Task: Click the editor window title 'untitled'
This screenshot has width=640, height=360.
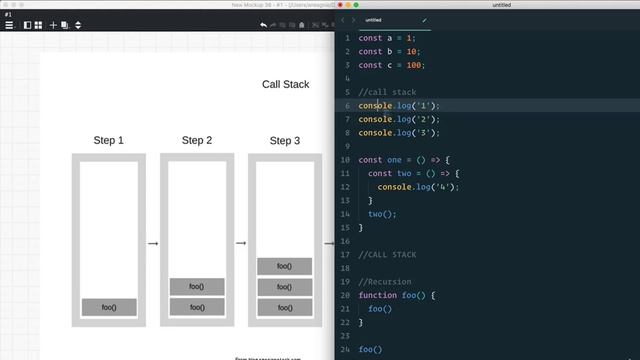Action: tap(502, 5)
